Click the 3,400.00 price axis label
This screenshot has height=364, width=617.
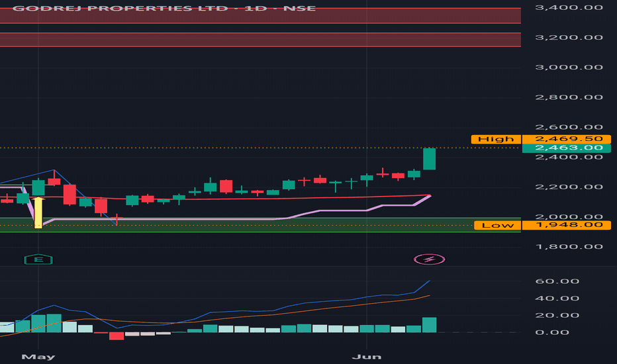tap(569, 7)
